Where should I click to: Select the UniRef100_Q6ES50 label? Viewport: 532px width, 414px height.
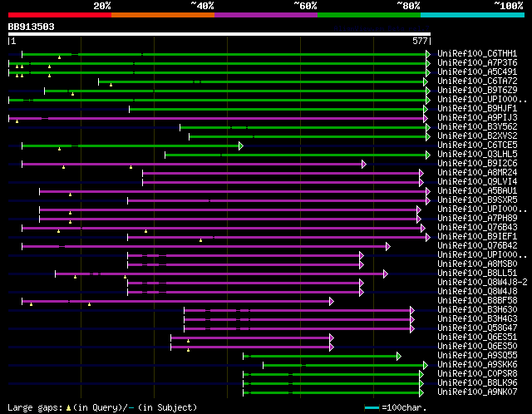click(x=477, y=347)
